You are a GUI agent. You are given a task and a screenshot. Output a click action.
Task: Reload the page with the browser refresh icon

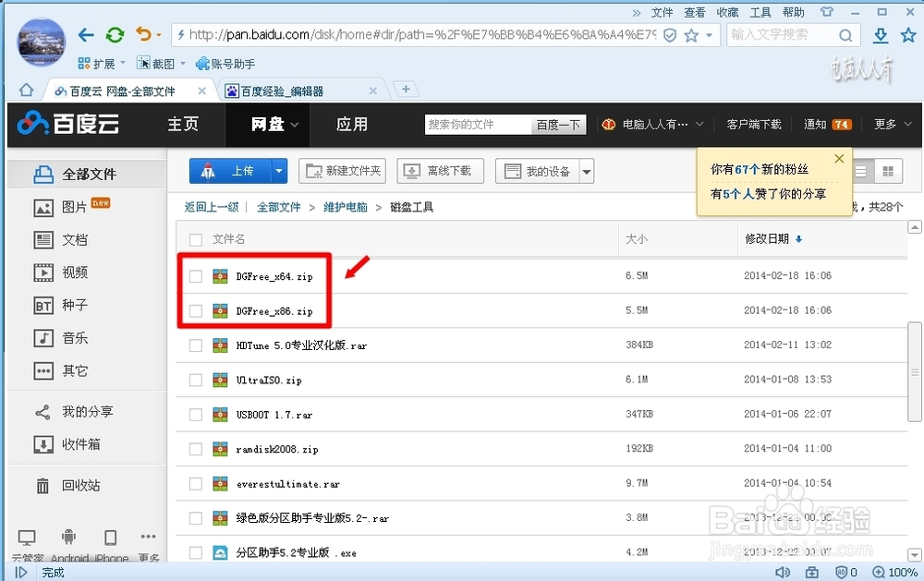tap(115, 34)
